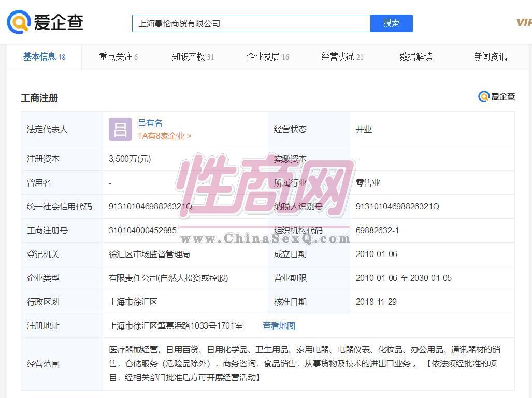
Task: Expand the TA有8家企业 link
Action: click(x=164, y=136)
